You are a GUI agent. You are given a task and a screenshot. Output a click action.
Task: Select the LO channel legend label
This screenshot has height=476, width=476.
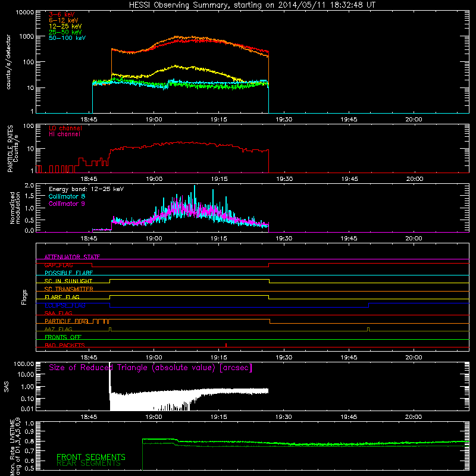coord(65,129)
